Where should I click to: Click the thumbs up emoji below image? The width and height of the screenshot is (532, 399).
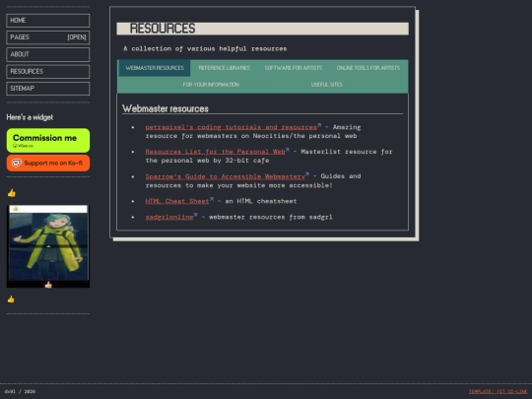click(x=11, y=299)
